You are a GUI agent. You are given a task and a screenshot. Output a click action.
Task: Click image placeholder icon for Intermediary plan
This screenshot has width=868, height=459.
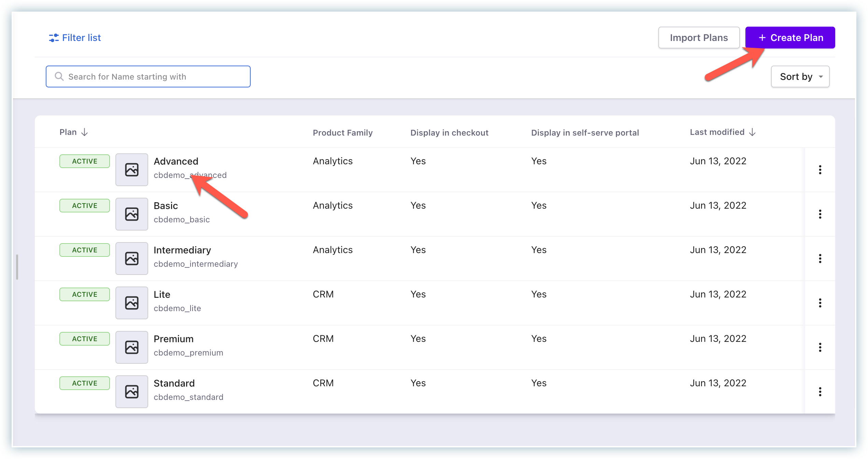pos(131,259)
